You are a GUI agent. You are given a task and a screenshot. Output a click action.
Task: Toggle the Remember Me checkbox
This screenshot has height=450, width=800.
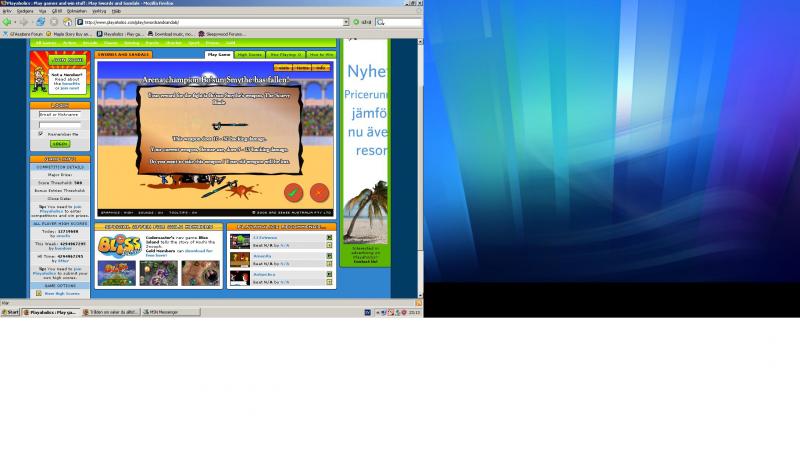tap(41, 134)
